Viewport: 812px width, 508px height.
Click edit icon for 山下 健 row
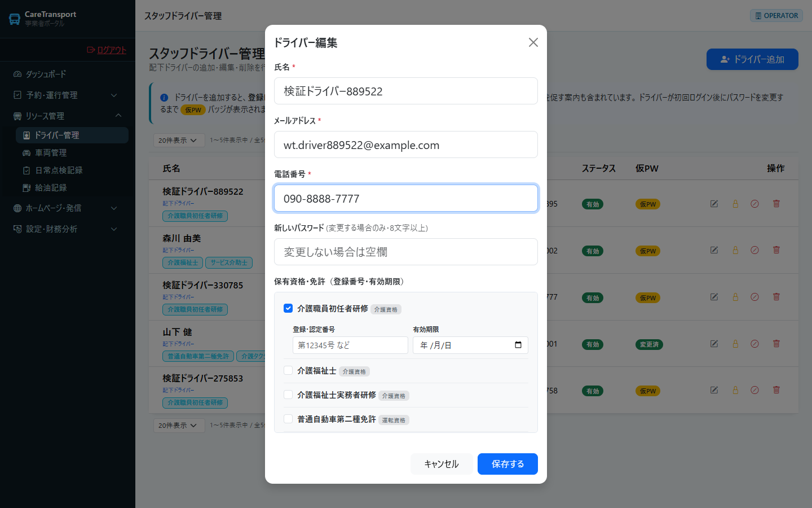714,344
